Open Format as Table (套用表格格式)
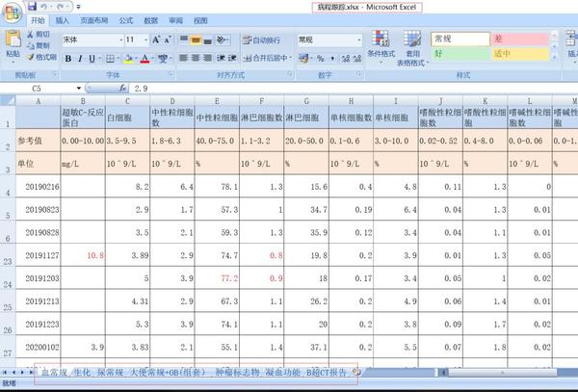 coord(412,48)
